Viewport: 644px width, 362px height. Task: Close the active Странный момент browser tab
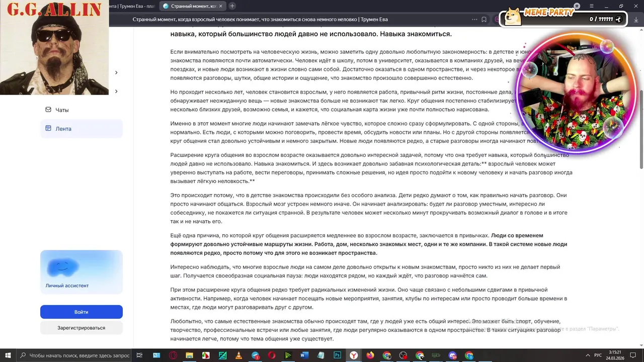tap(220, 6)
